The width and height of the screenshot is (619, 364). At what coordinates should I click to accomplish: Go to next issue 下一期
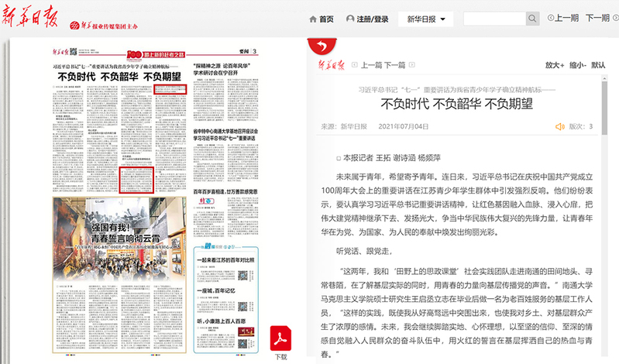tap(602, 19)
